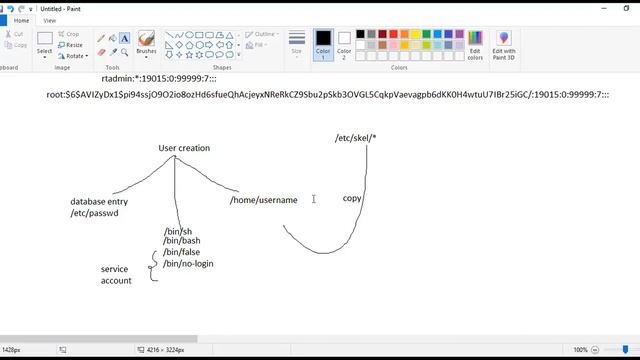The width and height of the screenshot is (640, 360).
Task: Choose the Right triangle shape
Action: (169, 45)
